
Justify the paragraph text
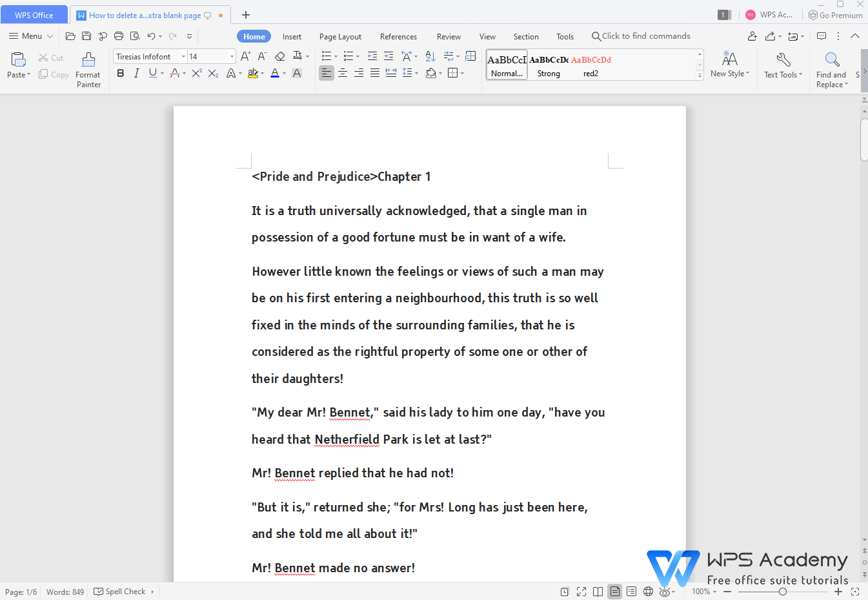tap(375, 74)
